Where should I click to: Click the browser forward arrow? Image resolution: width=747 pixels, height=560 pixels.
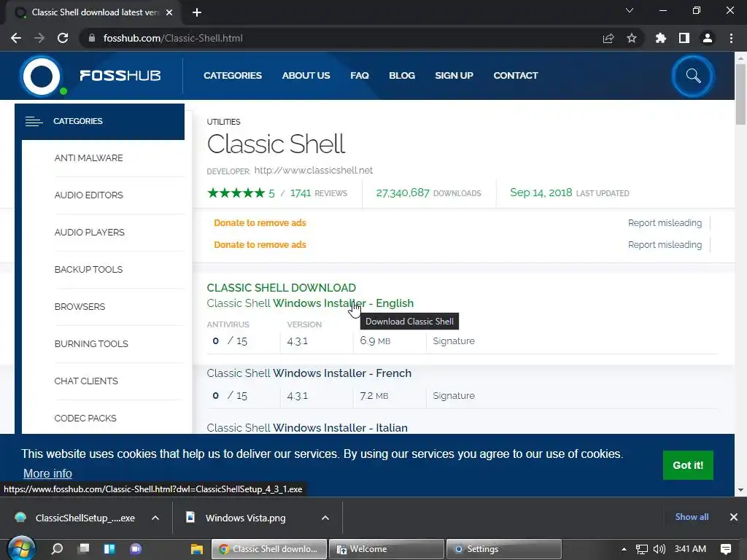39,38
